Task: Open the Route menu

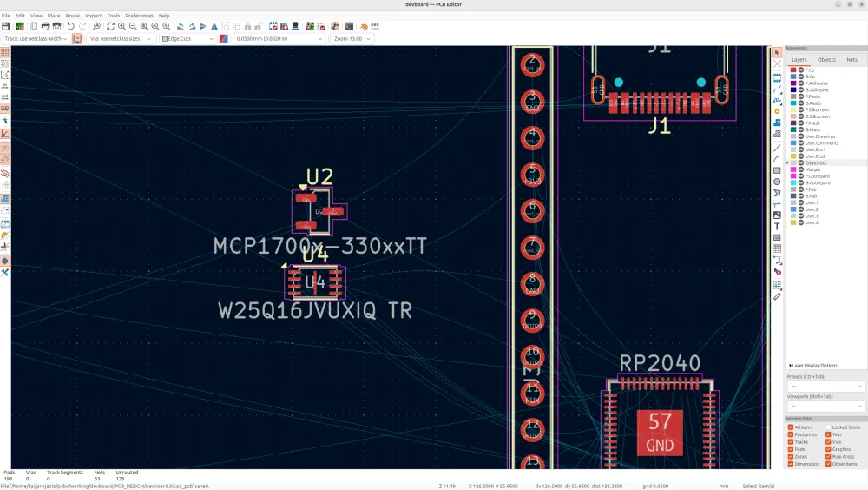Action: pyautogui.click(x=73, y=16)
